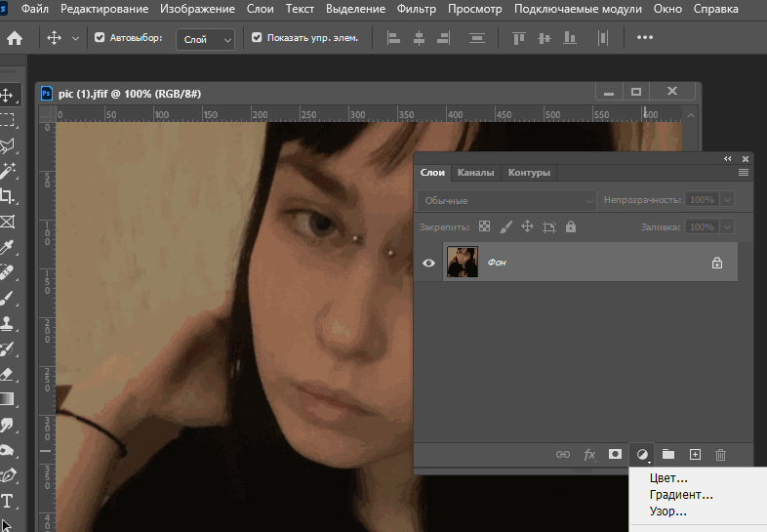Select the Magic Wand tool
The height and width of the screenshot is (532, 767).
tap(7, 171)
